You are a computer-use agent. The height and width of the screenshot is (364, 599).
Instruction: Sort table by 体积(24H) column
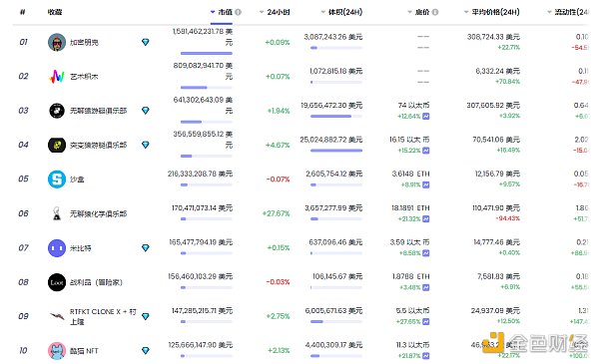click(x=341, y=12)
